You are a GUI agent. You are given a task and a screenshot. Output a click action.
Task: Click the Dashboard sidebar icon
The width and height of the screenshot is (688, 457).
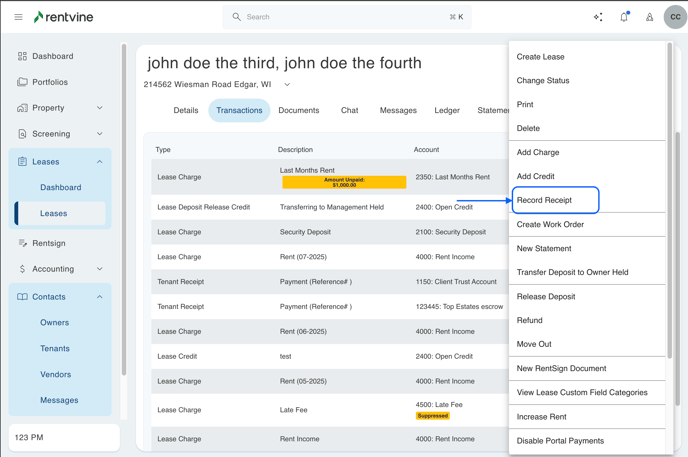(22, 56)
